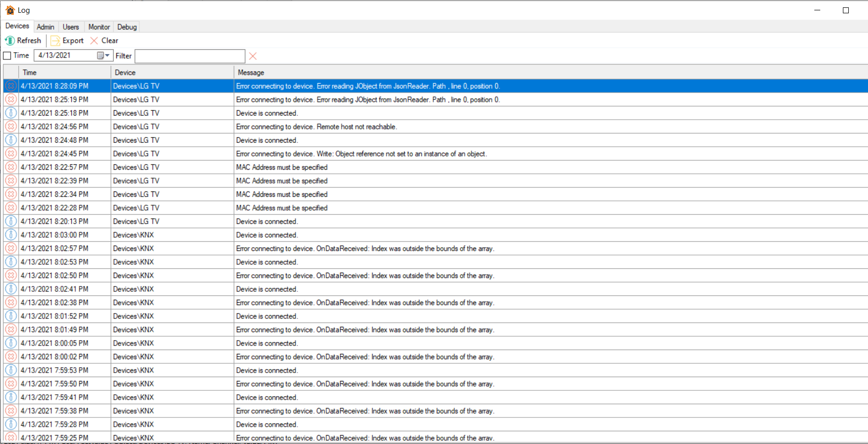Screen dimensions: 868x444
Task: Open the date picker calendar dropdown
Action: coord(103,56)
